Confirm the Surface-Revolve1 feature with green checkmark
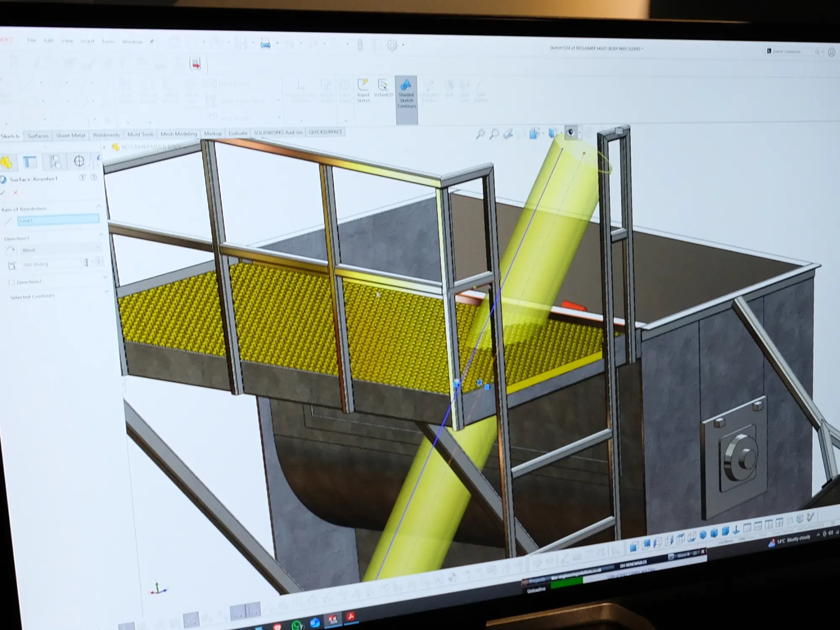This screenshot has height=630, width=840. point(3,192)
